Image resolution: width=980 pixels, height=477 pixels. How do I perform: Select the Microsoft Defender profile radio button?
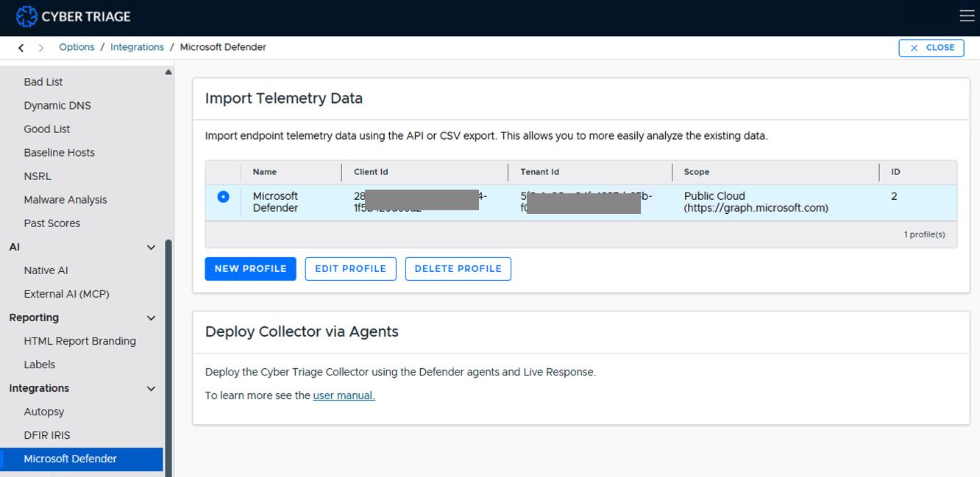(x=223, y=197)
